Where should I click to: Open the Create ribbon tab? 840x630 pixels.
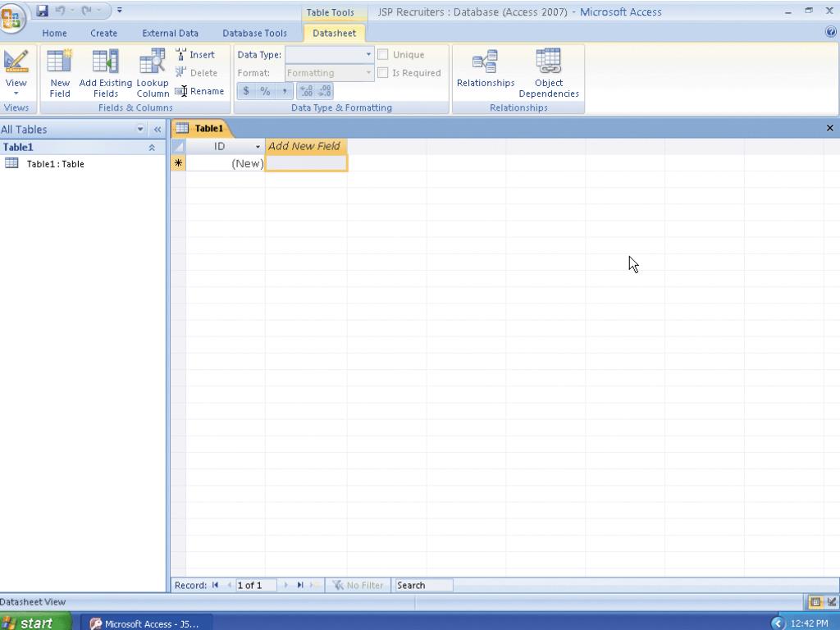[x=103, y=33]
